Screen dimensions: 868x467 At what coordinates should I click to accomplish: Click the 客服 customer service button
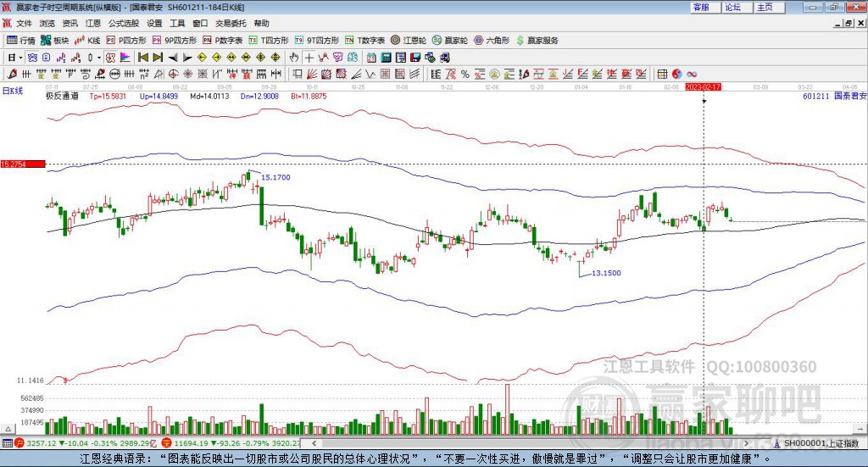pos(704,7)
